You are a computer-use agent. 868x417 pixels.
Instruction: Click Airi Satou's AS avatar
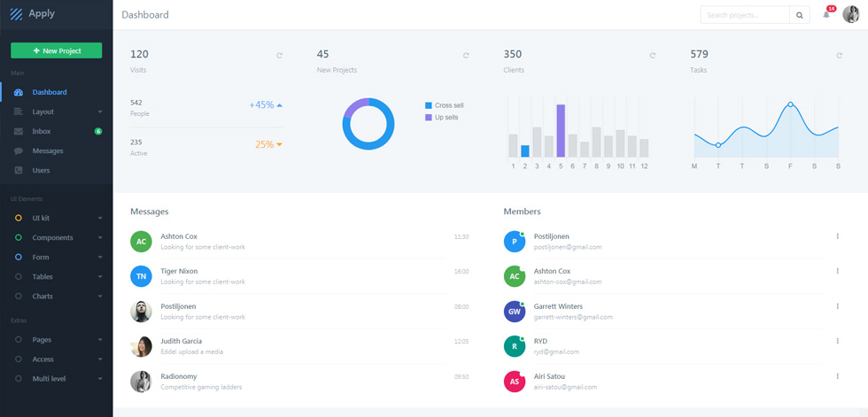(515, 382)
